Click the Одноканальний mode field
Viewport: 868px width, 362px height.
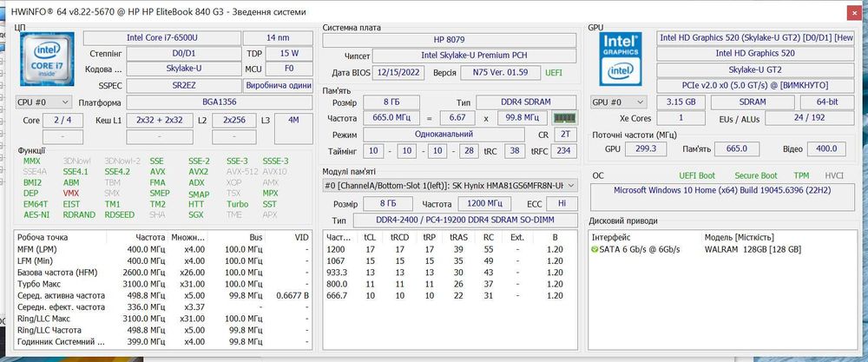click(x=444, y=135)
